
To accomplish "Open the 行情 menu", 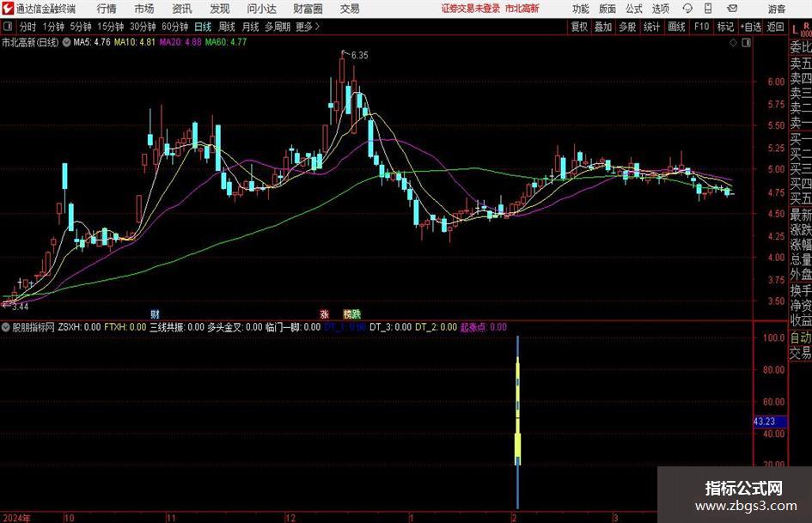I will tap(107, 9).
